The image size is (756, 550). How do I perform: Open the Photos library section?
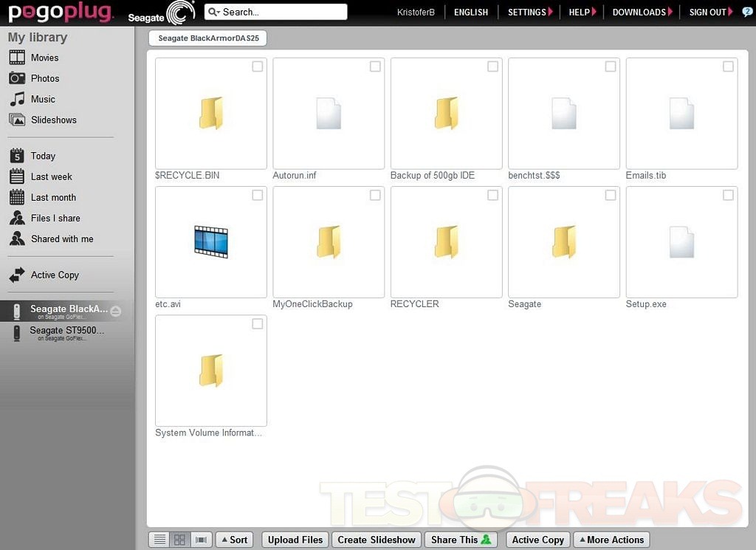[x=44, y=78]
